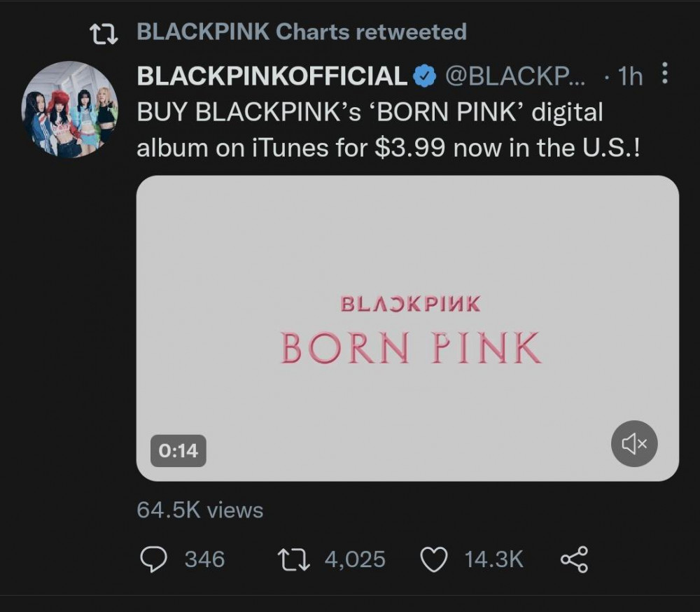This screenshot has width=700, height=612.
Task: Open the BLACKPINKOFFICIAL display name
Action: 272,76
